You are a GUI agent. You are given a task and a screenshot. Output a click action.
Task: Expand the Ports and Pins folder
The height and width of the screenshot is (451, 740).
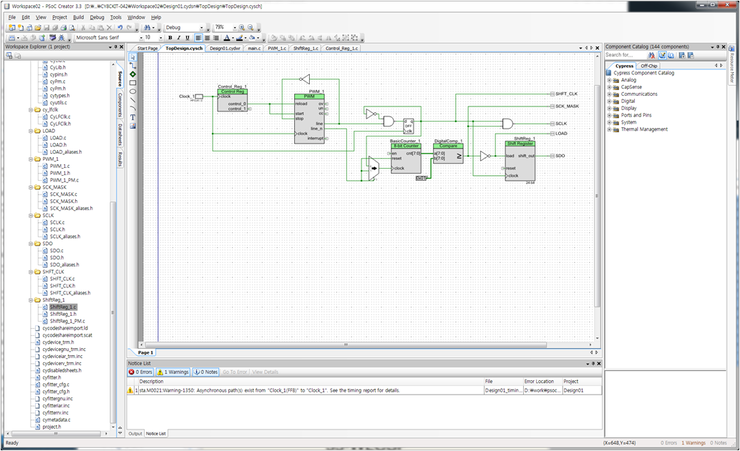(x=609, y=115)
